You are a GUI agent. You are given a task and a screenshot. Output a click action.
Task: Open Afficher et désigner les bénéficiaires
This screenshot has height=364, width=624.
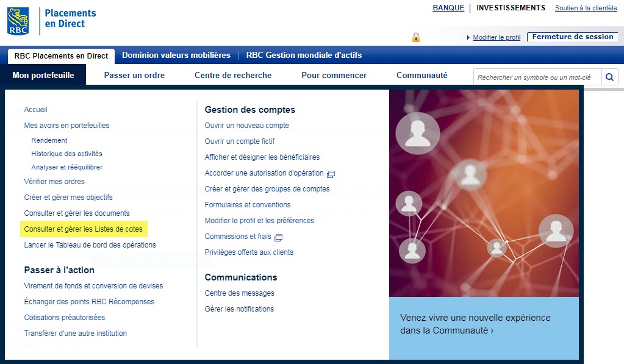tap(262, 157)
